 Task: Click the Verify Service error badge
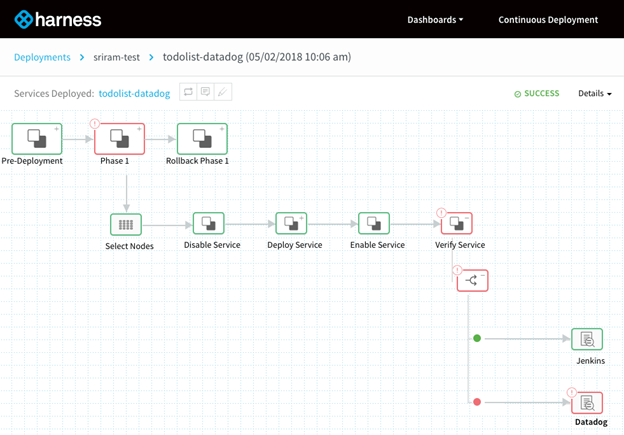tap(441, 213)
